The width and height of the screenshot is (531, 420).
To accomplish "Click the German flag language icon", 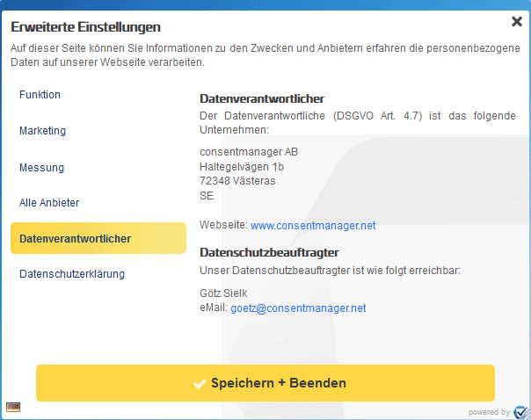I will [x=13, y=407].
